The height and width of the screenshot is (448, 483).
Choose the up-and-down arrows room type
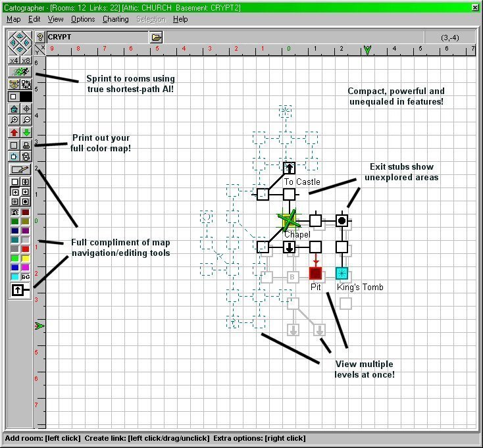25,182
